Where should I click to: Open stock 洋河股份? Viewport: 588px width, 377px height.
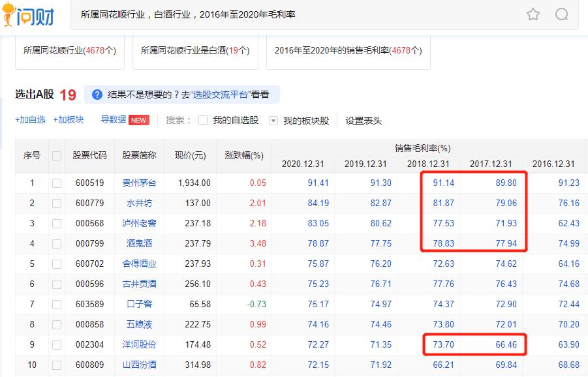coord(139,345)
